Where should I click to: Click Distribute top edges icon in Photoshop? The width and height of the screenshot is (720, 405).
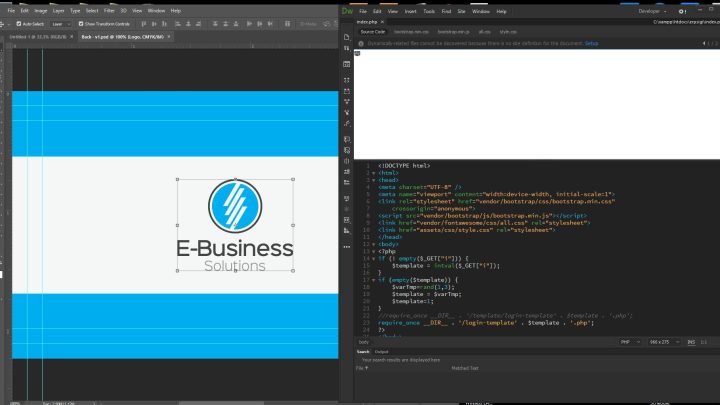(x=215, y=24)
